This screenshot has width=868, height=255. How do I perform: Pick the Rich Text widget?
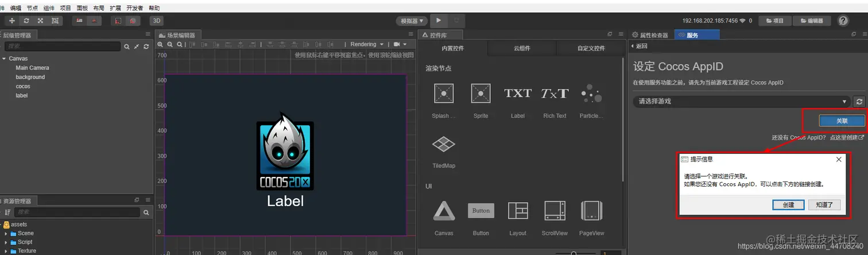[x=555, y=94]
